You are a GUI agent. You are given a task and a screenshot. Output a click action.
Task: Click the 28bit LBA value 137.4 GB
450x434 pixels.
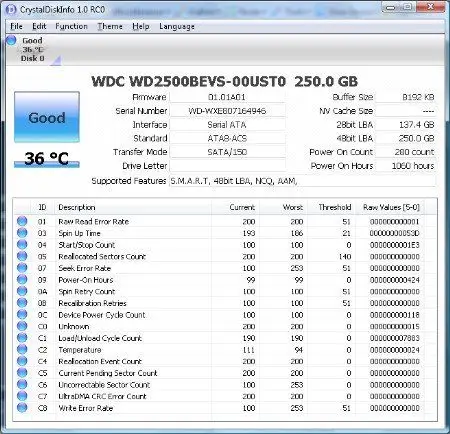[x=405, y=125]
